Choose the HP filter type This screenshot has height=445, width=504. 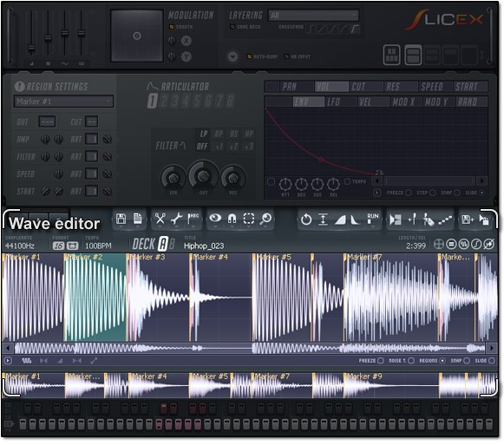[249, 134]
